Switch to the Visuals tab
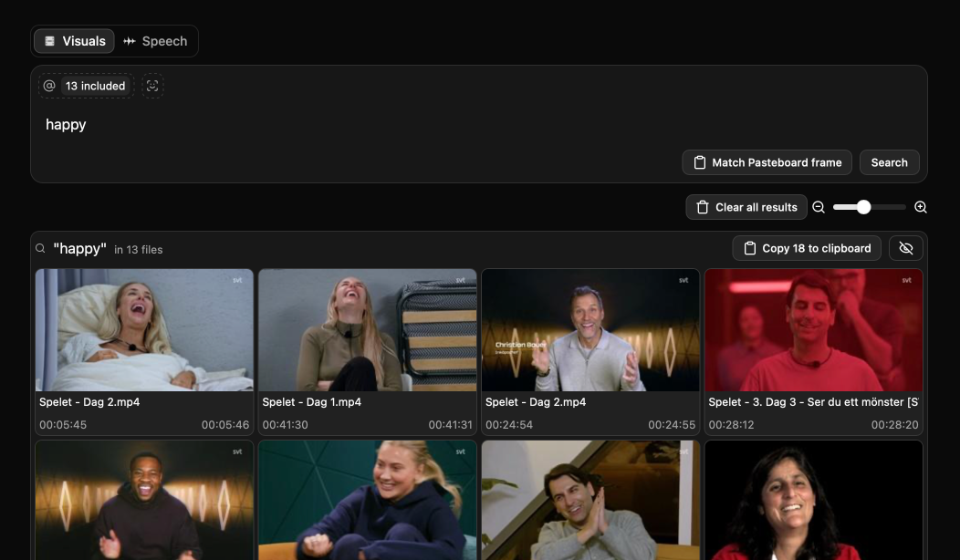 [73, 40]
